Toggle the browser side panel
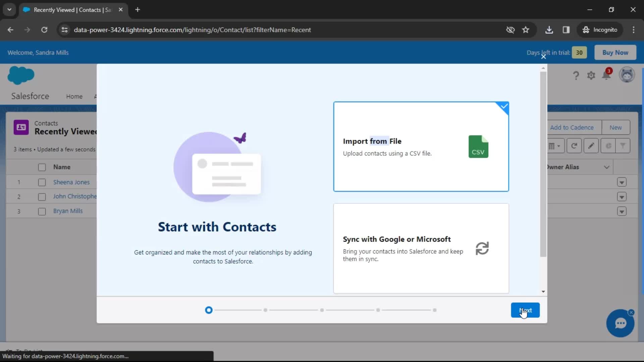The height and width of the screenshot is (362, 644). 566,30
